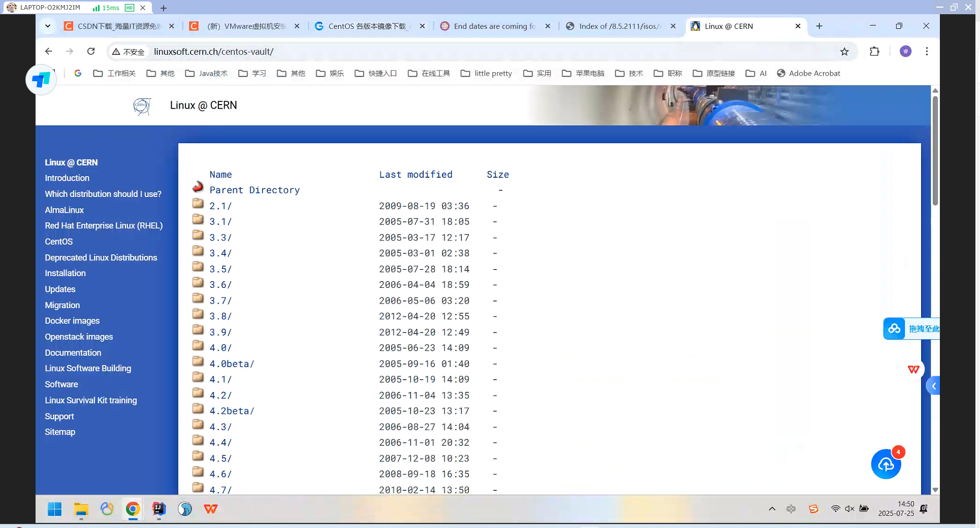Open File Explorer from taskbar
The width and height of the screenshot is (980, 528).
click(x=81, y=509)
